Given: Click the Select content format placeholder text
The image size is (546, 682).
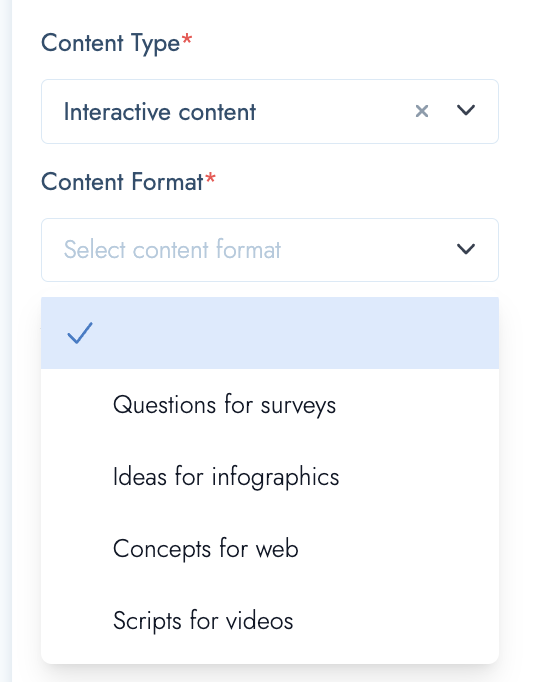Looking at the screenshot, I should [172, 249].
